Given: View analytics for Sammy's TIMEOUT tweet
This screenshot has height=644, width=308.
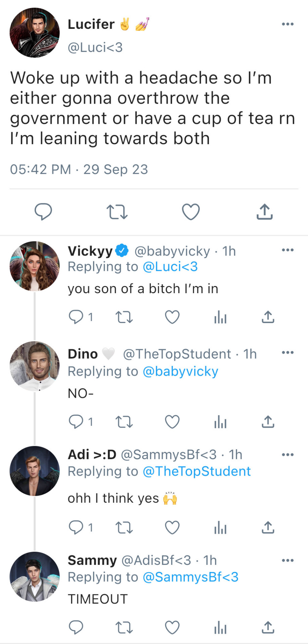Looking at the screenshot, I should pos(220,627).
